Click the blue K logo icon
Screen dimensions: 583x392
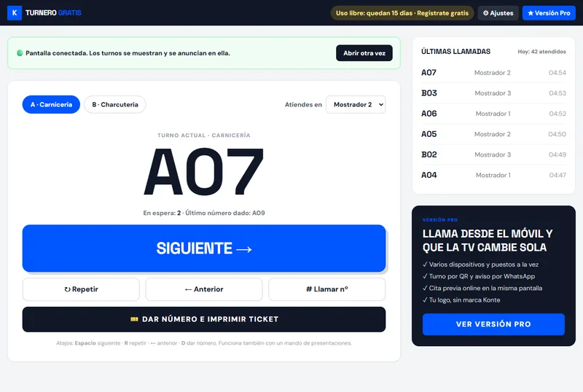(x=15, y=13)
